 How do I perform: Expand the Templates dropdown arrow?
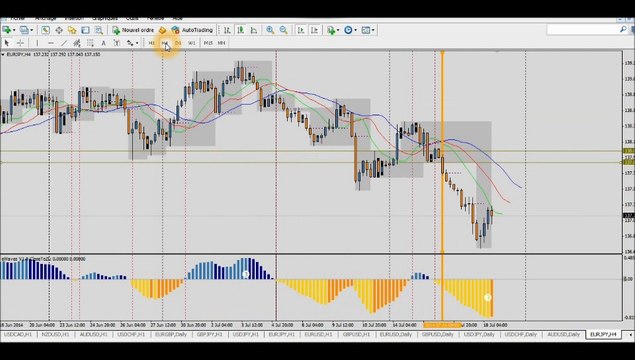coord(373,30)
